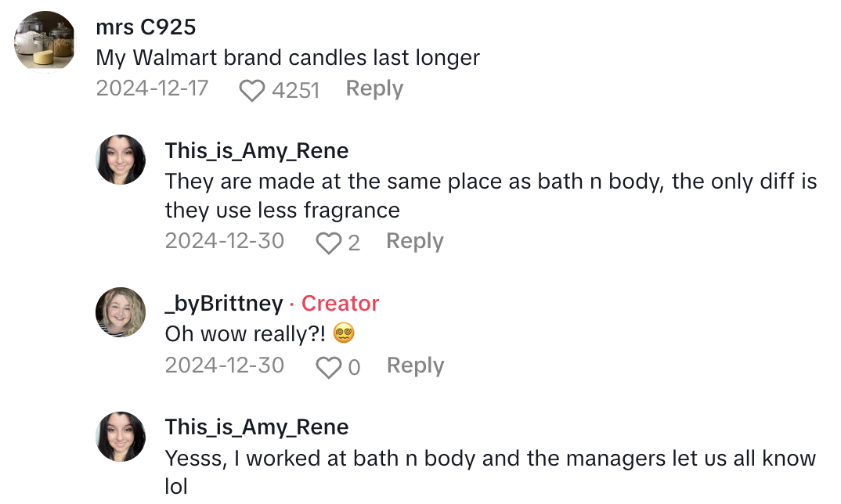Open the avatar beside the less-fragrance comment

[121, 160]
